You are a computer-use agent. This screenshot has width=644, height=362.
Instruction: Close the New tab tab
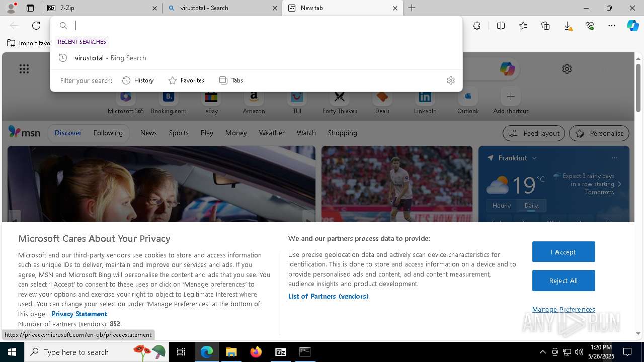[x=395, y=8]
